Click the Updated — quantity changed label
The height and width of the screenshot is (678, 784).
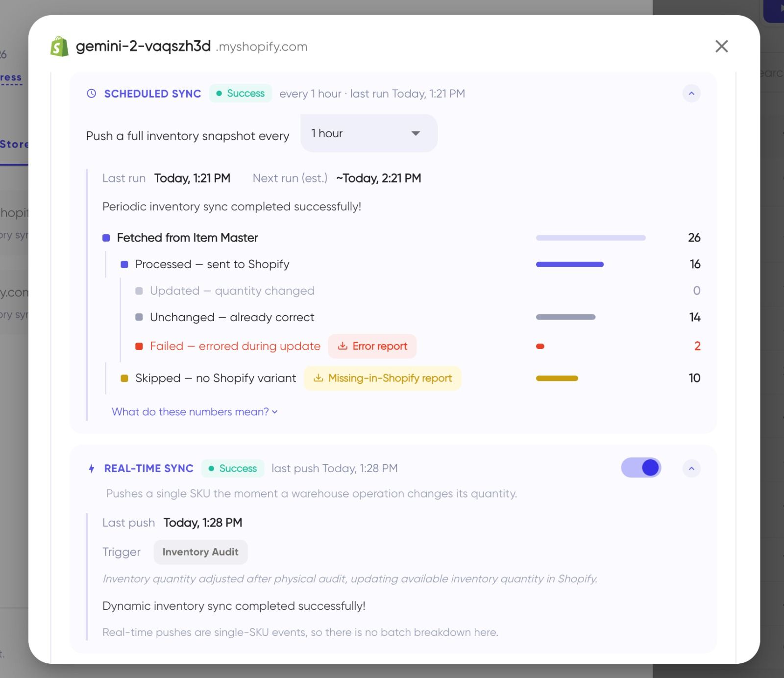pos(232,291)
